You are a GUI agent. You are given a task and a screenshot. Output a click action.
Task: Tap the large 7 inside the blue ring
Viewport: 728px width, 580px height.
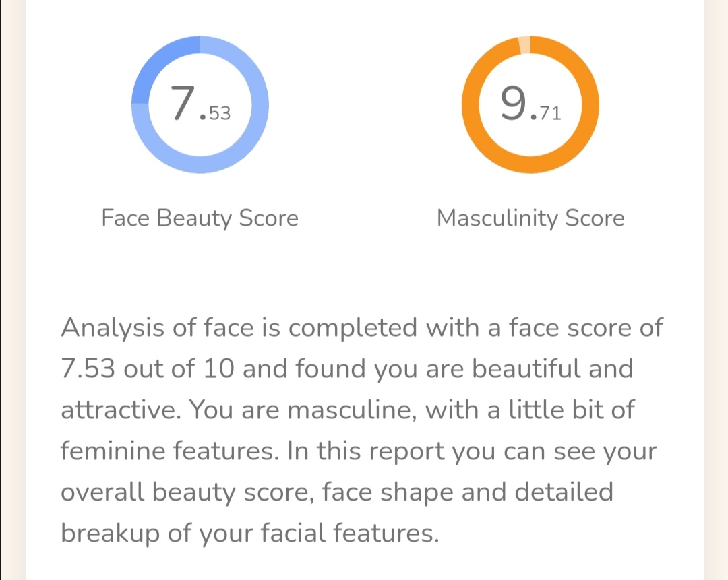[x=183, y=102]
